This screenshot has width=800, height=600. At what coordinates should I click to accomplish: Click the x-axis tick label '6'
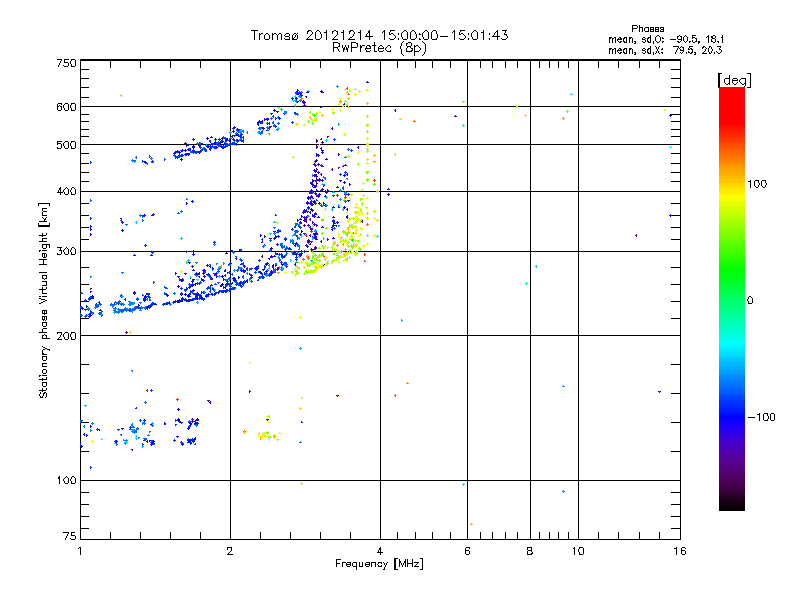(x=467, y=551)
